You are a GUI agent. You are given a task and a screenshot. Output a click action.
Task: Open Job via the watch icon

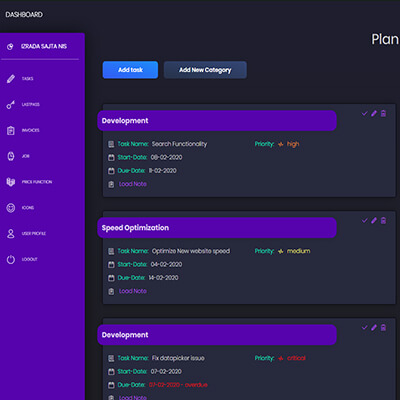pyautogui.click(x=11, y=156)
